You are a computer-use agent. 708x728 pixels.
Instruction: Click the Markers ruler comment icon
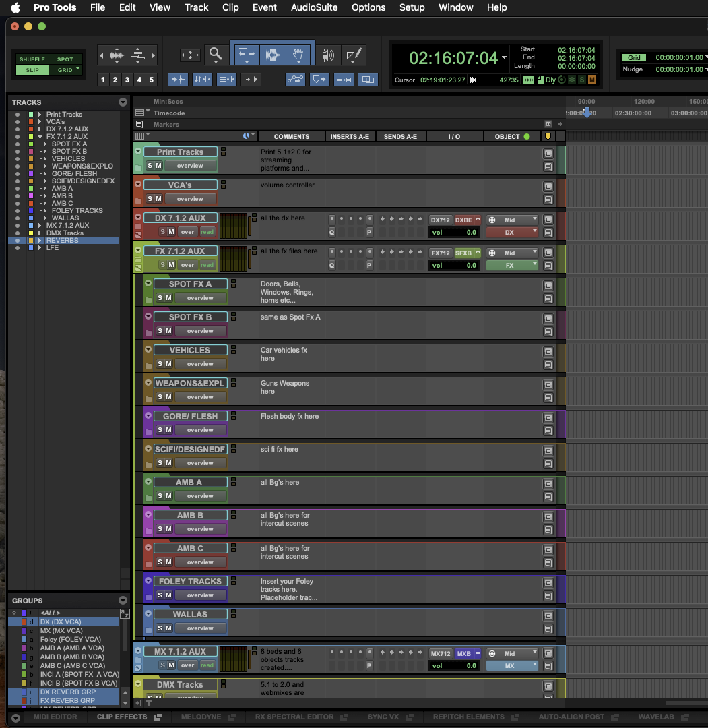click(x=139, y=125)
